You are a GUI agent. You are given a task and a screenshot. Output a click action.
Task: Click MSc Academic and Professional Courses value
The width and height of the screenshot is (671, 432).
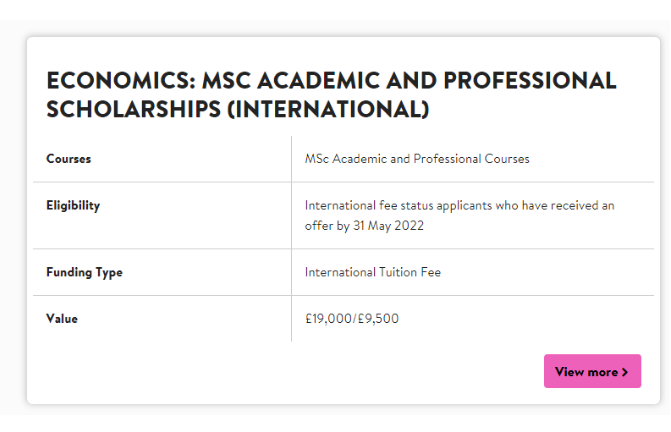pos(417,159)
